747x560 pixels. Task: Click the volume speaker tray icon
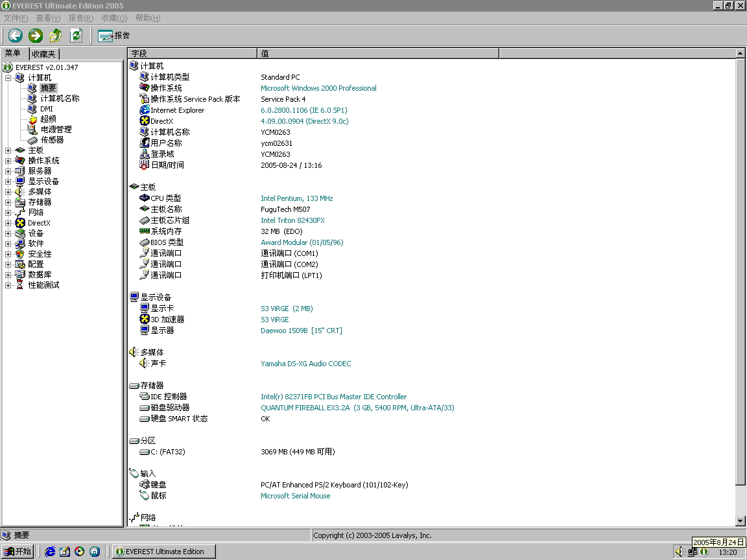click(x=680, y=552)
